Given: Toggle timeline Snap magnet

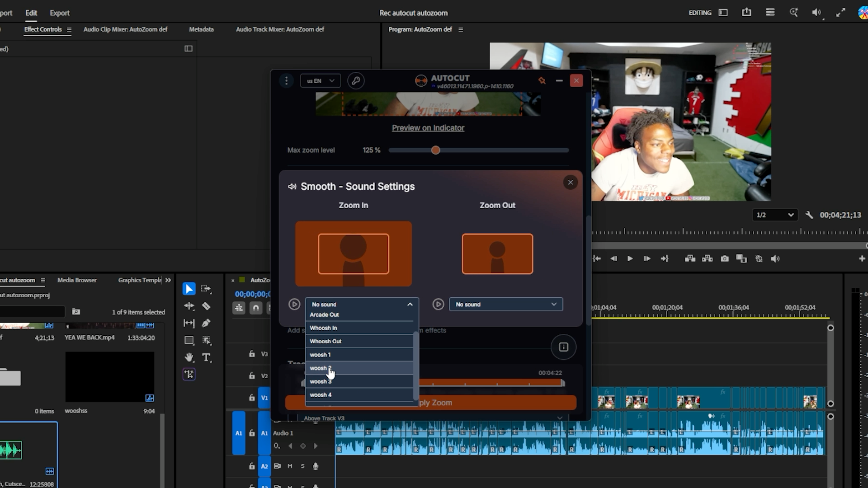Looking at the screenshot, I should [x=256, y=308].
